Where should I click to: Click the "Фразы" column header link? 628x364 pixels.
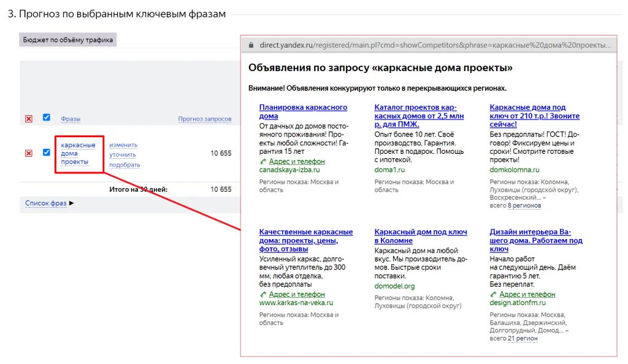pyautogui.click(x=71, y=118)
